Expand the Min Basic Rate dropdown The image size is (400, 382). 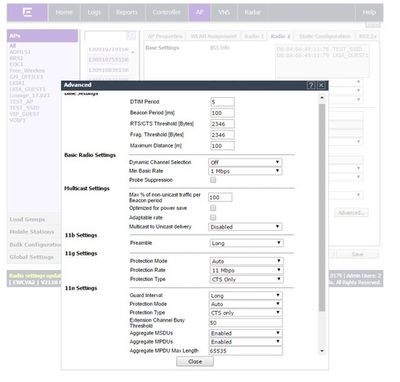245,171
